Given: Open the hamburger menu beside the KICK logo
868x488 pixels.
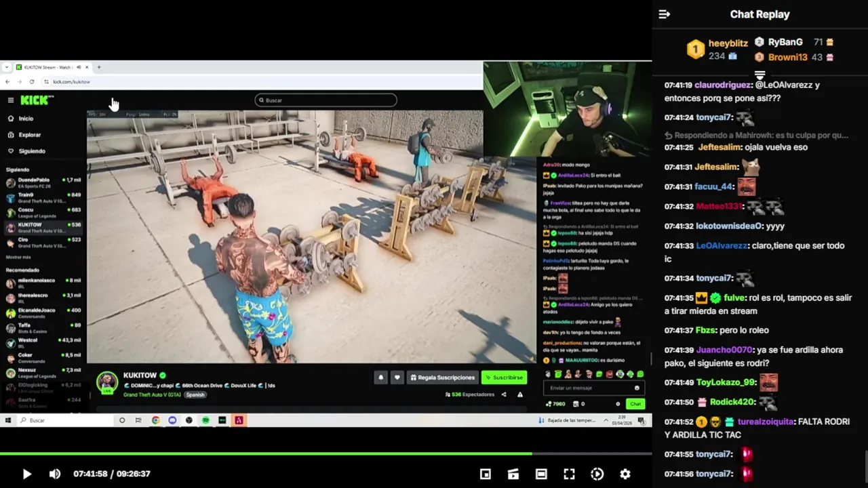Looking at the screenshot, I should click(x=11, y=100).
